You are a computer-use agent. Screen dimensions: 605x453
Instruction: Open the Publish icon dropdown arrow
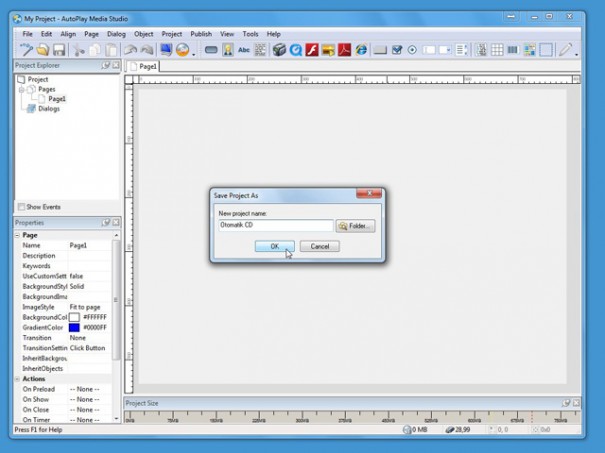click(194, 54)
